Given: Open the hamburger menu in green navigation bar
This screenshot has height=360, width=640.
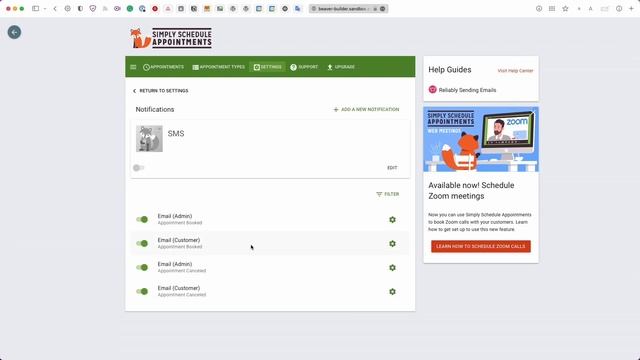Looking at the screenshot, I should (133, 67).
